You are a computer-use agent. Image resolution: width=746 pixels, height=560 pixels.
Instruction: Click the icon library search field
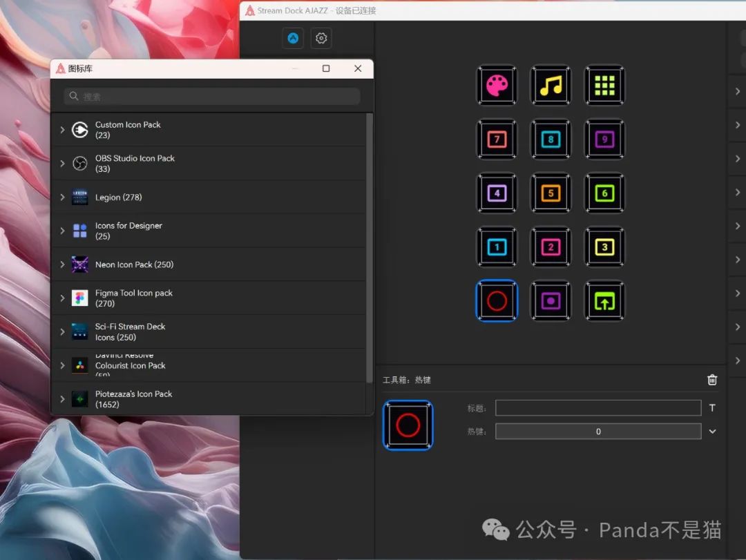point(213,97)
